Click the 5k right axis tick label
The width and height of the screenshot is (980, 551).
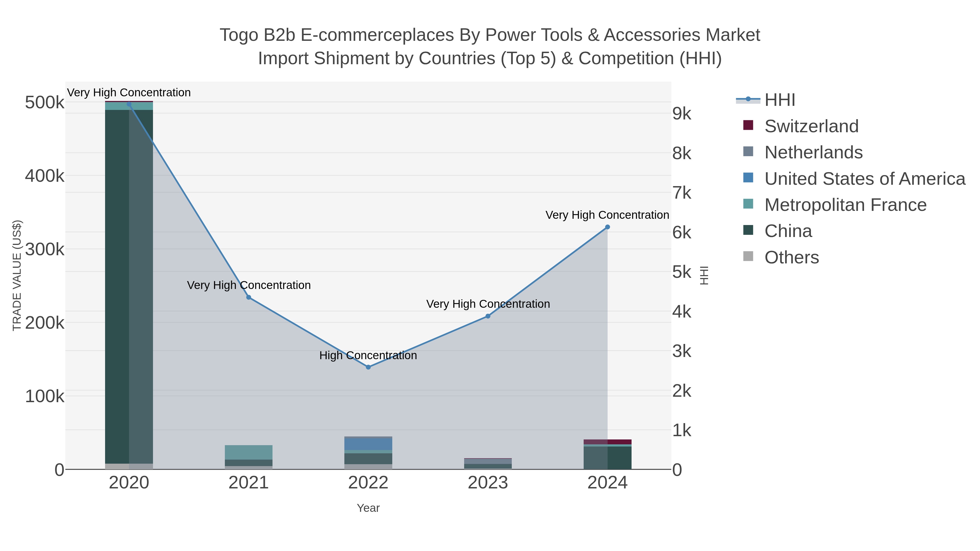(x=682, y=272)
